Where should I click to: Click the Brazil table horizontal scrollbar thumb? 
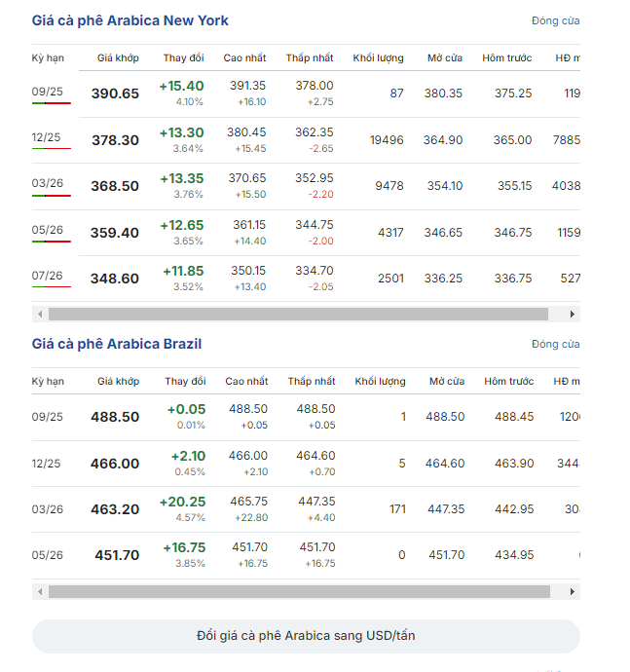point(299,592)
